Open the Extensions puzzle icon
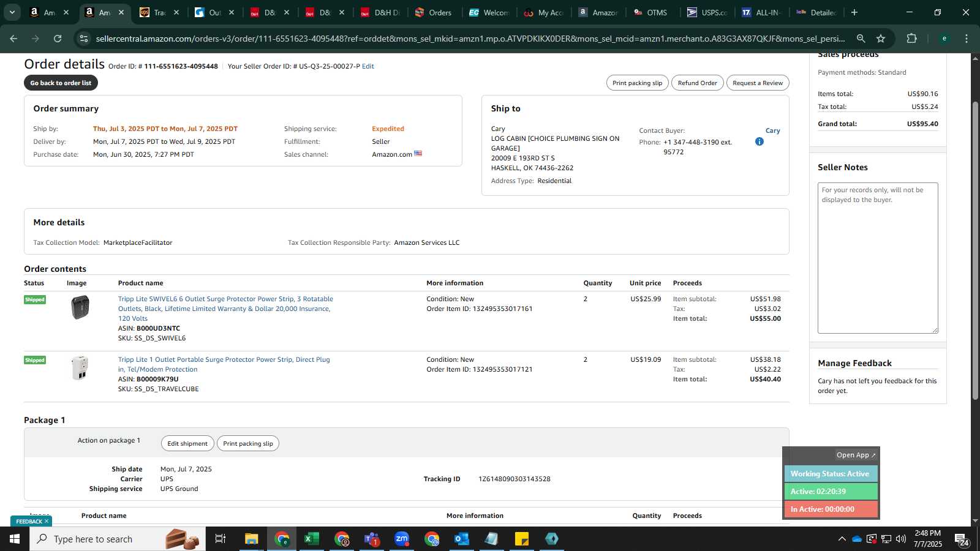 click(911, 39)
